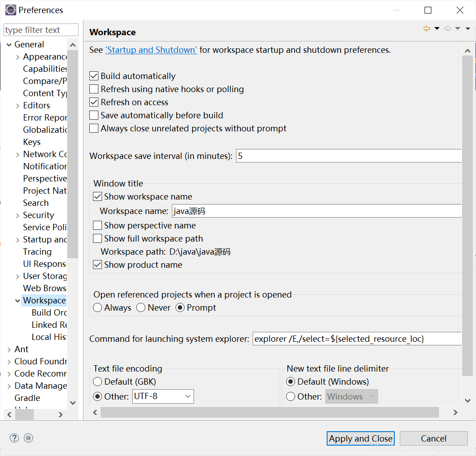
Task: Click the back navigation arrow icon
Action: (x=426, y=28)
